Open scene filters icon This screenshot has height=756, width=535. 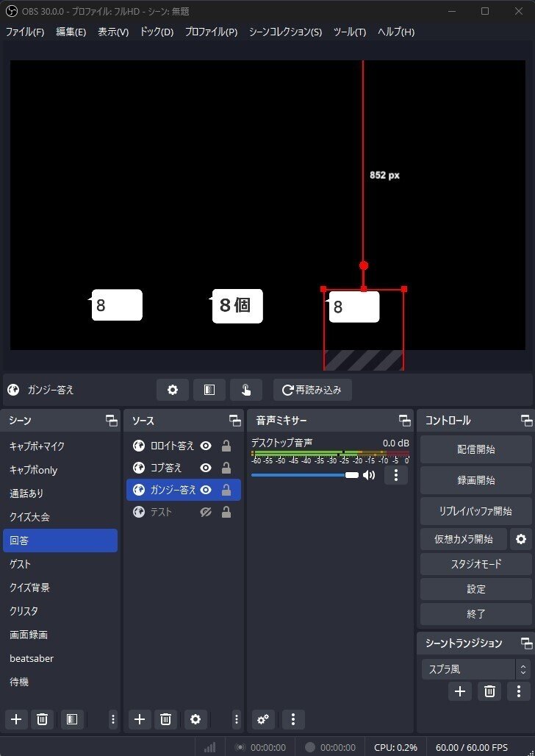tap(72, 719)
